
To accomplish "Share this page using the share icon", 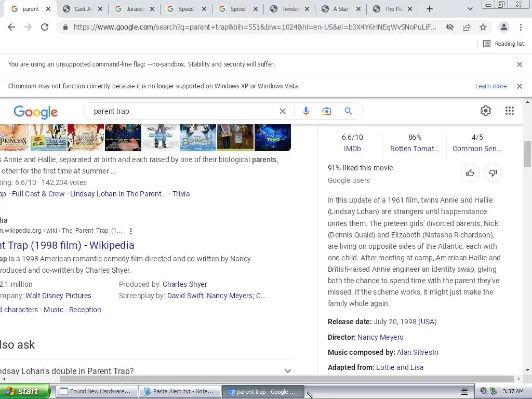I will click(467, 27).
